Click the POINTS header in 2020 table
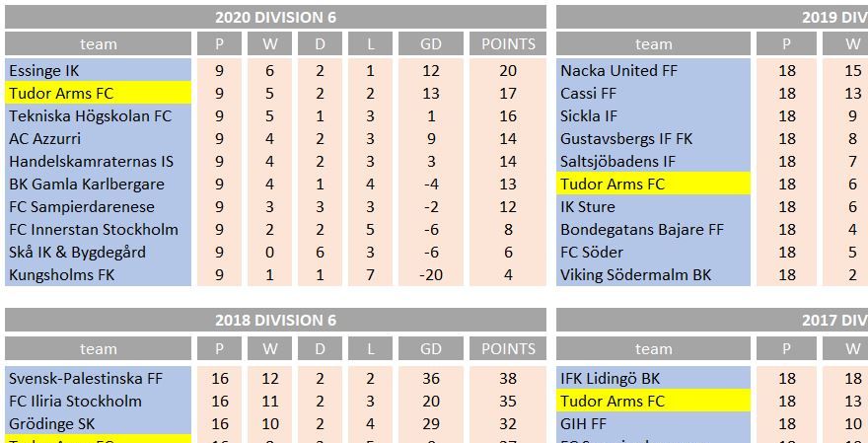The height and width of the screenshot is (443, 868). pyautogui.click(x=508, y=43)
